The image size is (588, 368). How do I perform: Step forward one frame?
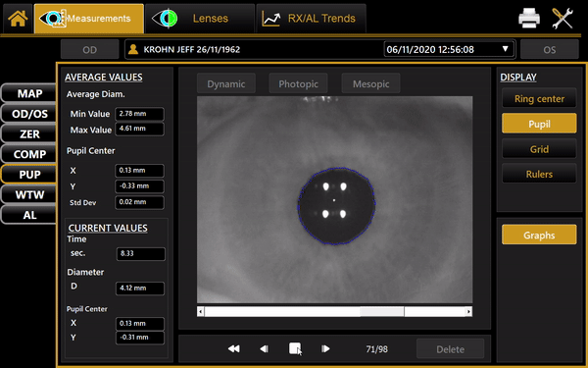(325, 348)
